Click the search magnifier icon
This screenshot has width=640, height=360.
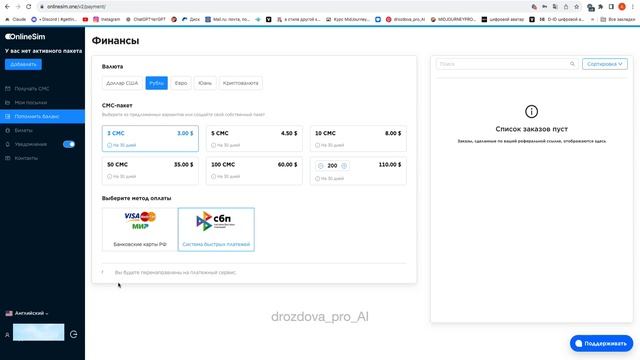click(x=572, y=64)
